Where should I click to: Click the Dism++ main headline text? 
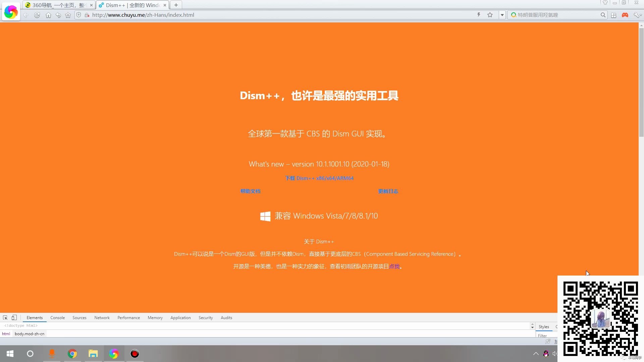[319, 96]
